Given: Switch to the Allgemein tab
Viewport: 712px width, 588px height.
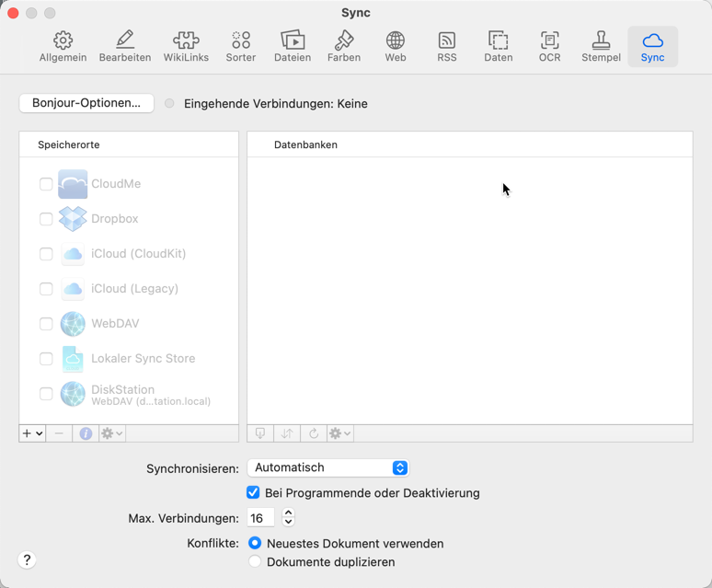Looking at the screenshot, I should point(63,46).
